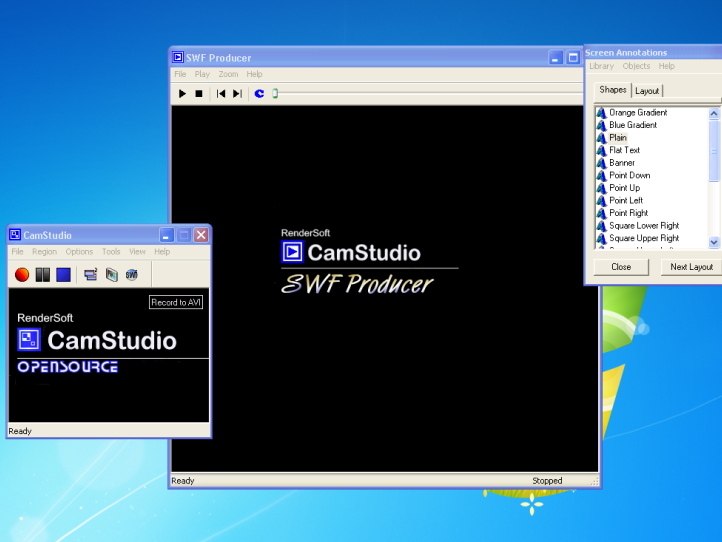Open Region menu in CamStudio
722x542 pixels.
coord(45,251)
